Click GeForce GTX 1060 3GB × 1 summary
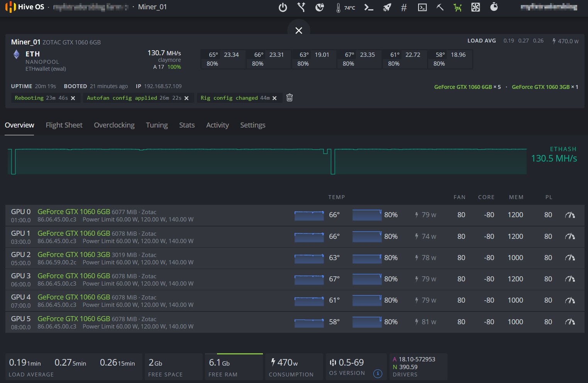The height and width of the screenshot is (383, 588). tap(545, 87)
